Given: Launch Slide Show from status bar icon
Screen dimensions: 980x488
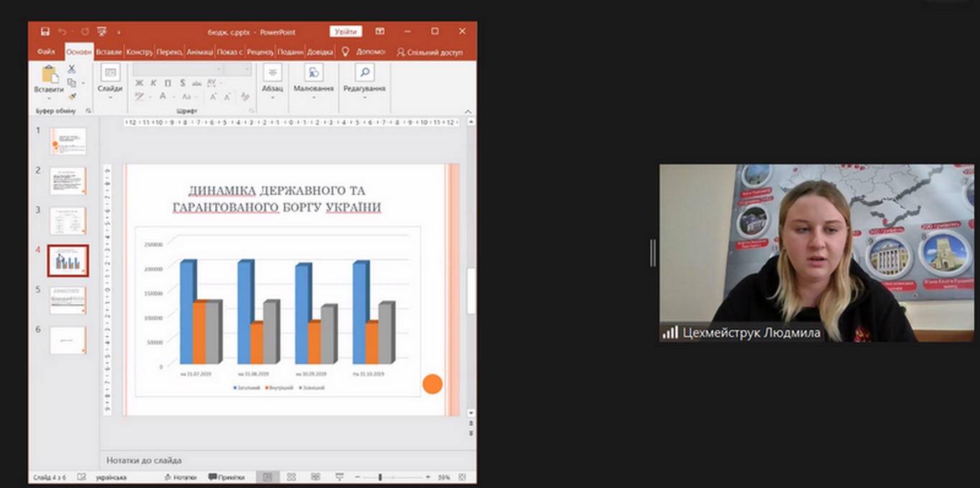Looking at the screenshot, I should 339,477.
